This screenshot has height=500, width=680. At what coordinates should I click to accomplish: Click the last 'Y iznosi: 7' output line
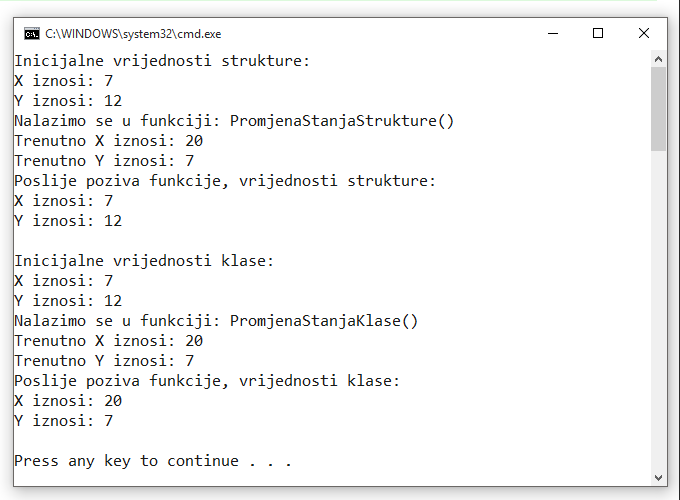(x=63, y=421)
